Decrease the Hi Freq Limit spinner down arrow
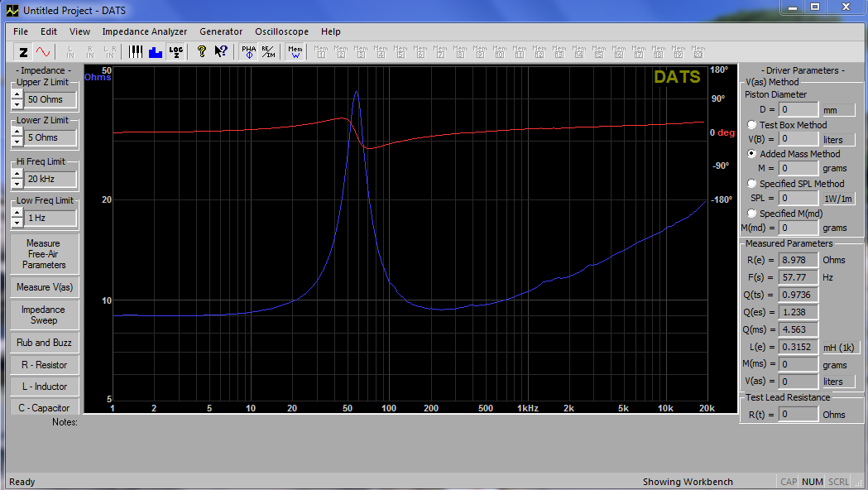868x490 pixels. coord(17,183)
